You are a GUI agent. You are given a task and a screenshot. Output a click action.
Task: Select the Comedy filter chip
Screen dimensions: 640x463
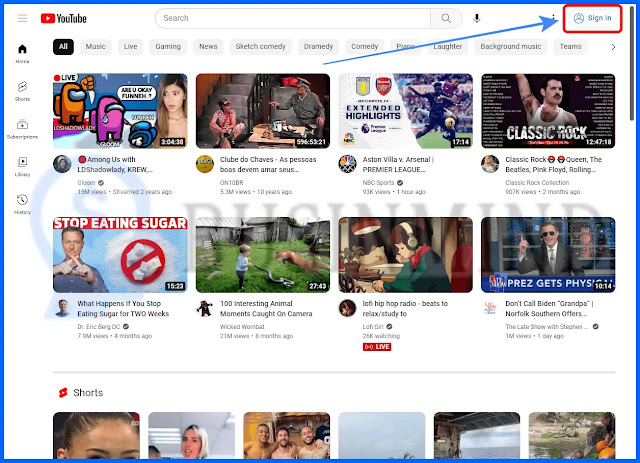pyautogui.click(x=364, y=47)
